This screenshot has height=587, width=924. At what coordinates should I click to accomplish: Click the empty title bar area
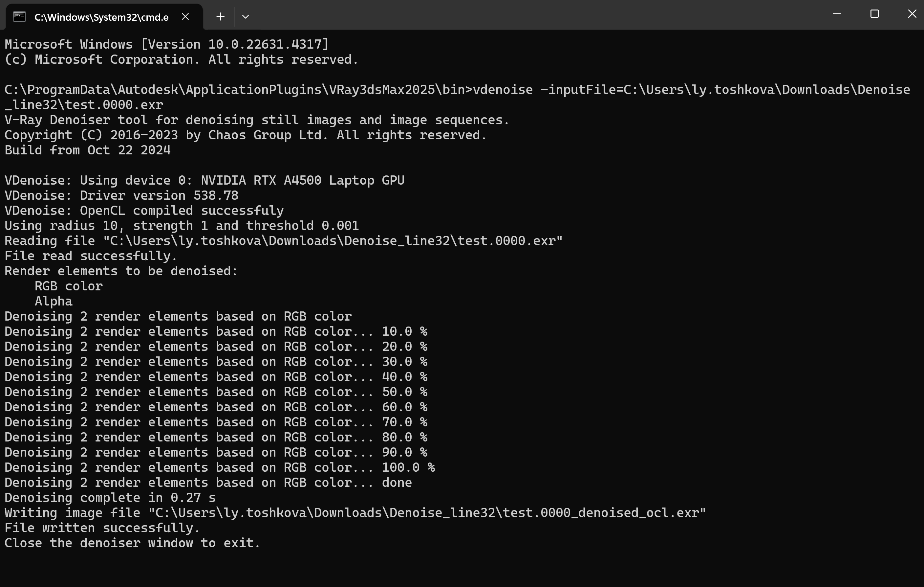click(537, 14)
